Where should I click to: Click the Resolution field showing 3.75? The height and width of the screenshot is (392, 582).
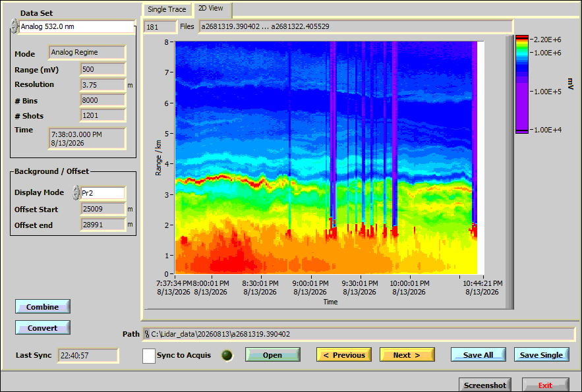click(x=103, y=85)
